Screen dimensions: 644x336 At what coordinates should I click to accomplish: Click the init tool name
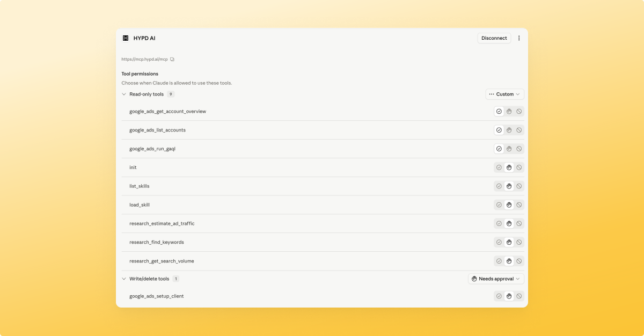pos(133,167)
